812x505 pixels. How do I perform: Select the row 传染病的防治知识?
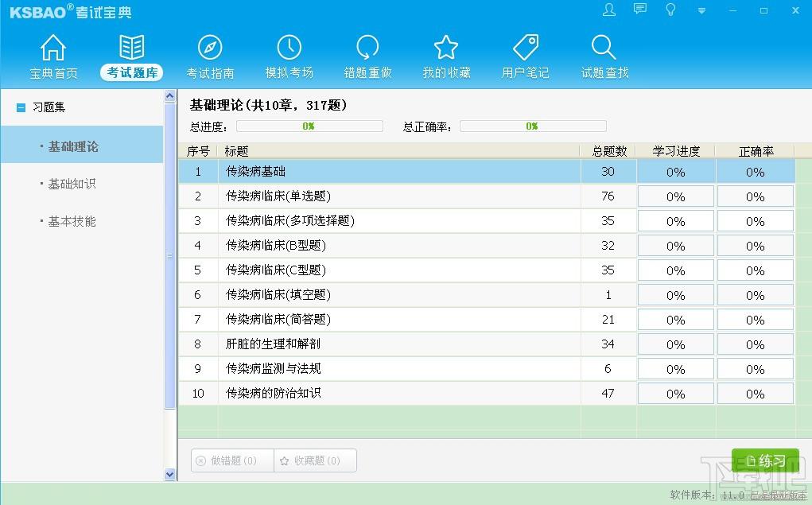click(x=487, y=393)
